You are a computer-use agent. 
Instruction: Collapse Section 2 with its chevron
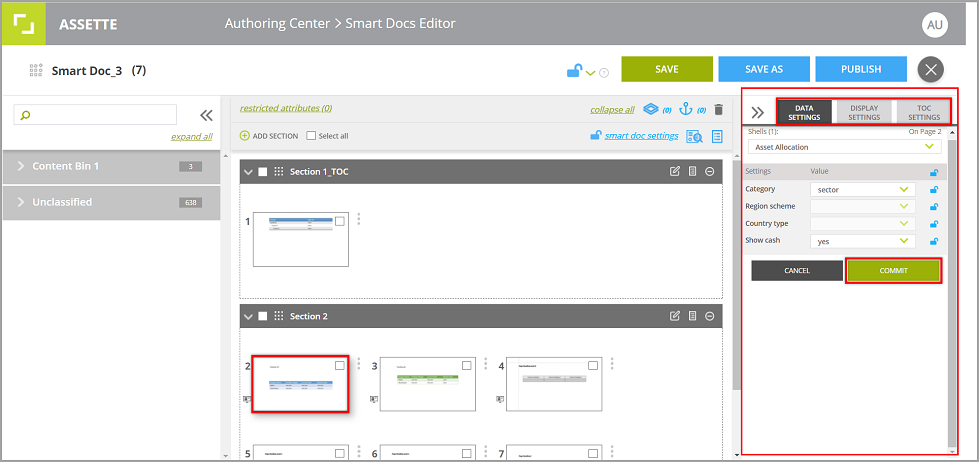pyautogui.click(x=248, y=317)
